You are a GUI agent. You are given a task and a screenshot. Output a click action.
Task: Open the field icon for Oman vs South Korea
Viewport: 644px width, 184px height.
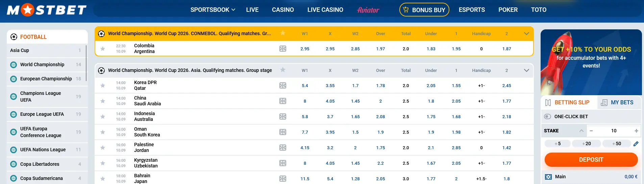283,132
